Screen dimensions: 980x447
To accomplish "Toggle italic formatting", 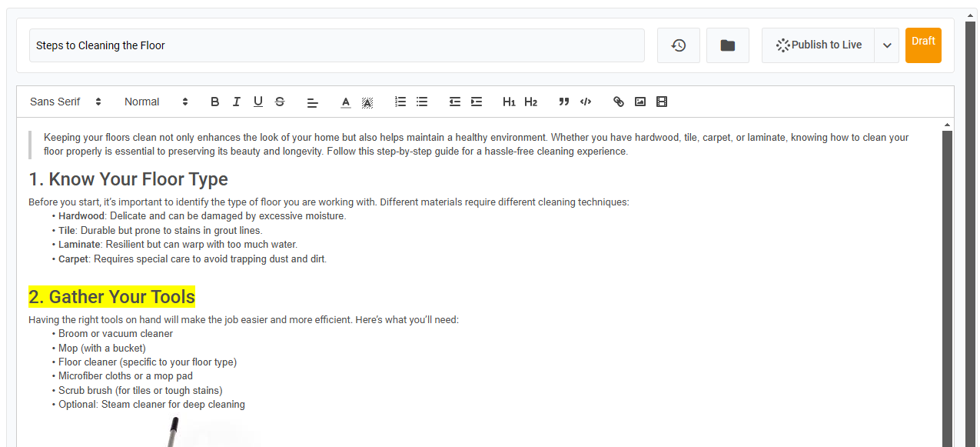I will point(237,102).
